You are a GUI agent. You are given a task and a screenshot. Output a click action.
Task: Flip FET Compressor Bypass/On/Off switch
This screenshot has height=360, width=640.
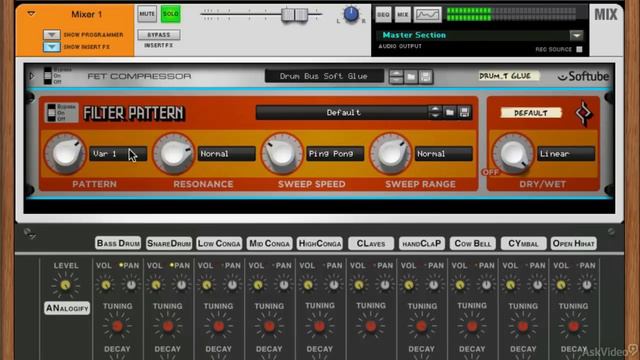pos(48,76)
